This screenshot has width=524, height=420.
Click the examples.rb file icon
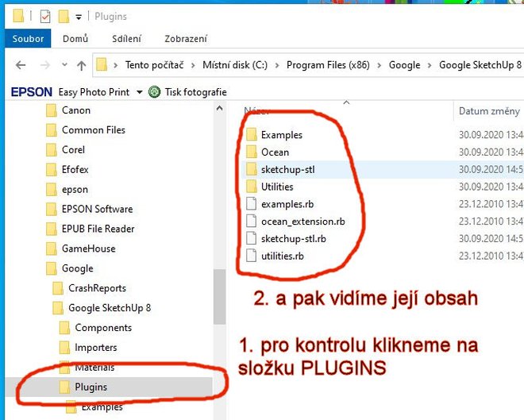[252, 204]
